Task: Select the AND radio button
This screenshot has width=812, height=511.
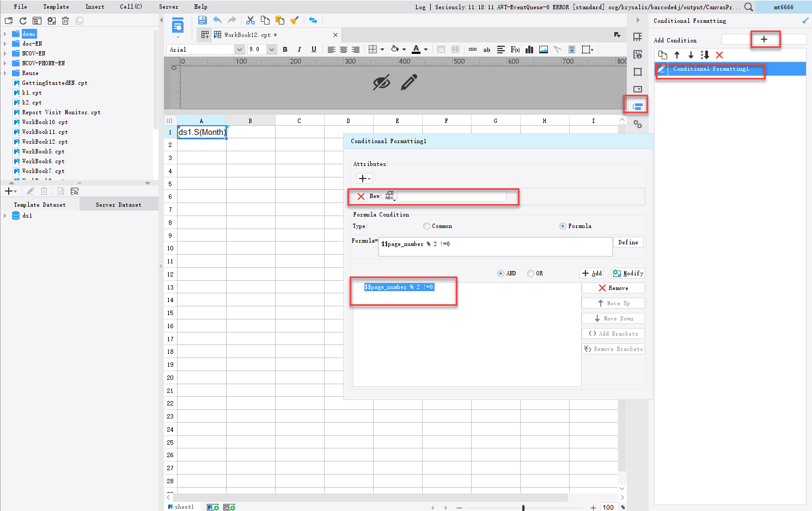Action: click(x=500, y=274)
